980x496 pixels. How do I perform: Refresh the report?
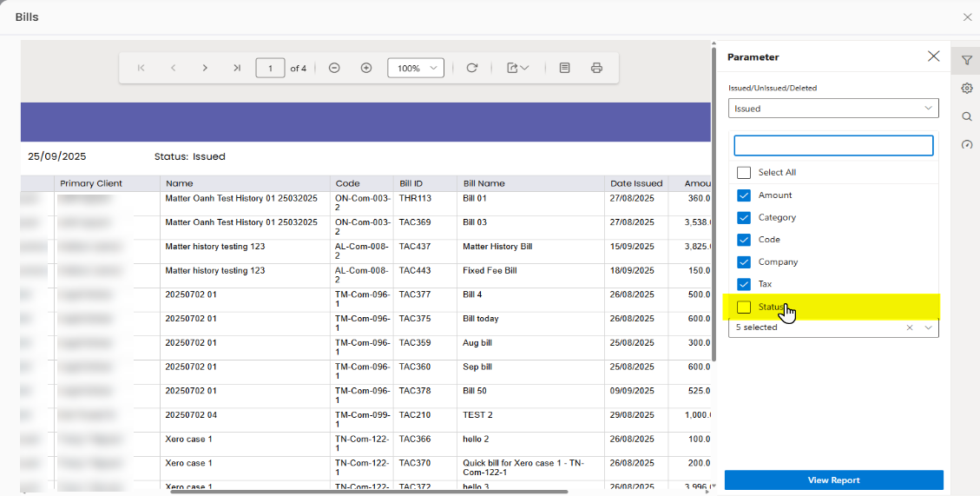472,68
